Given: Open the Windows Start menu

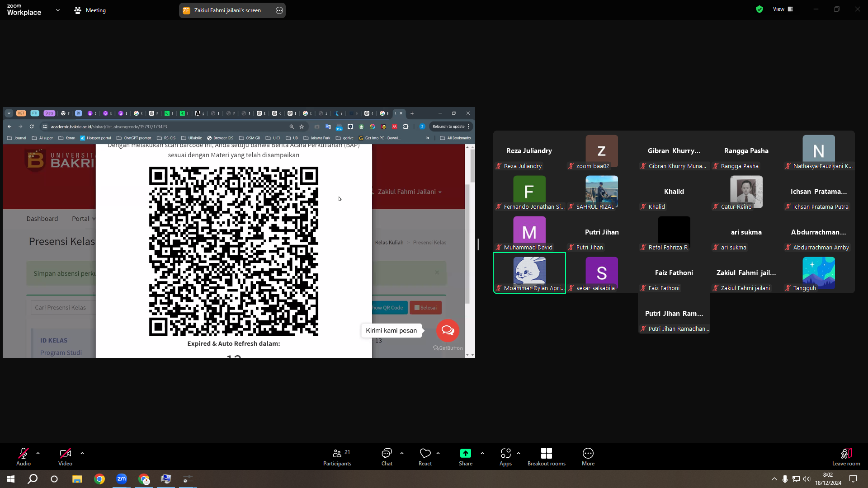Looking at the screenshot, I should click(11, 479).
